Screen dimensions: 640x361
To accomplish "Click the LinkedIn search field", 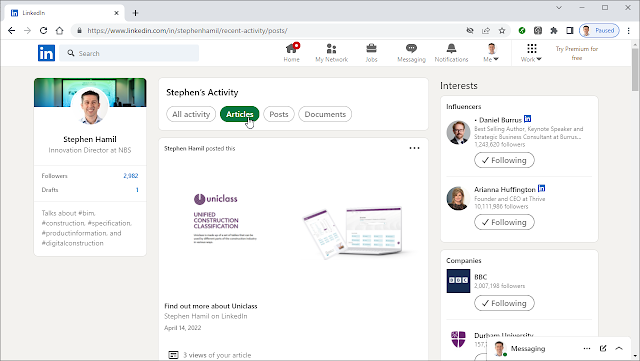I will pos(129,53).
